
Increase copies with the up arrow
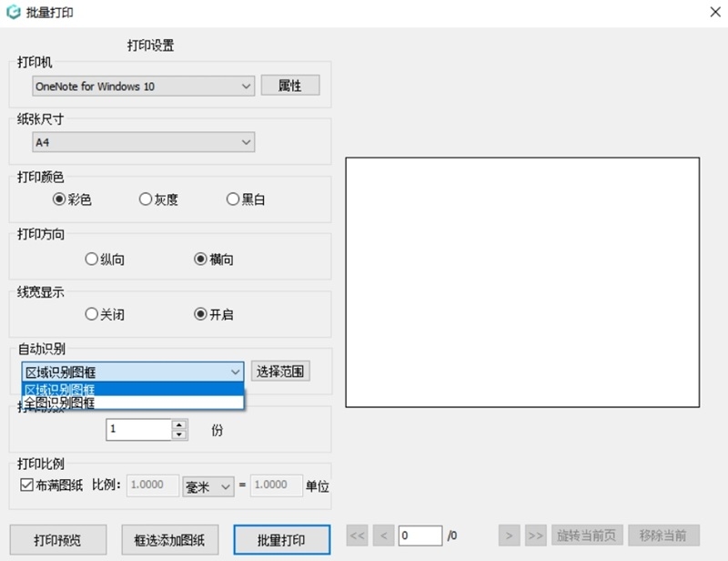pos(179,424)
